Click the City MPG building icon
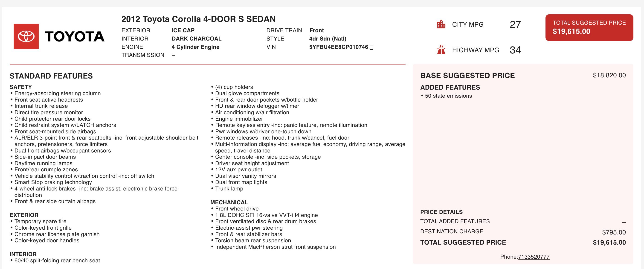The width and height of the screenshot is (644, 269). (x=441, y=24)
